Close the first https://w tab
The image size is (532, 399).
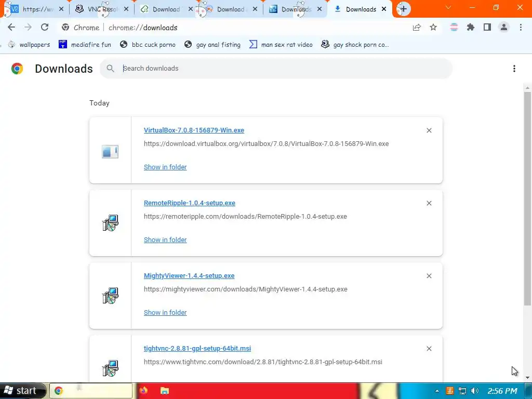coord(61,9)
